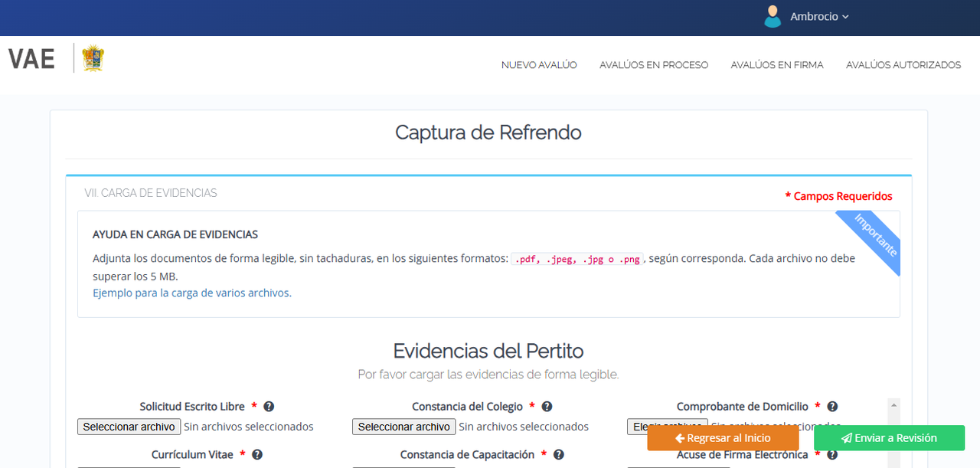Screen dimensions: 980x468
Task: Go to Nuevo Avalúo
Action: point(539,65)
